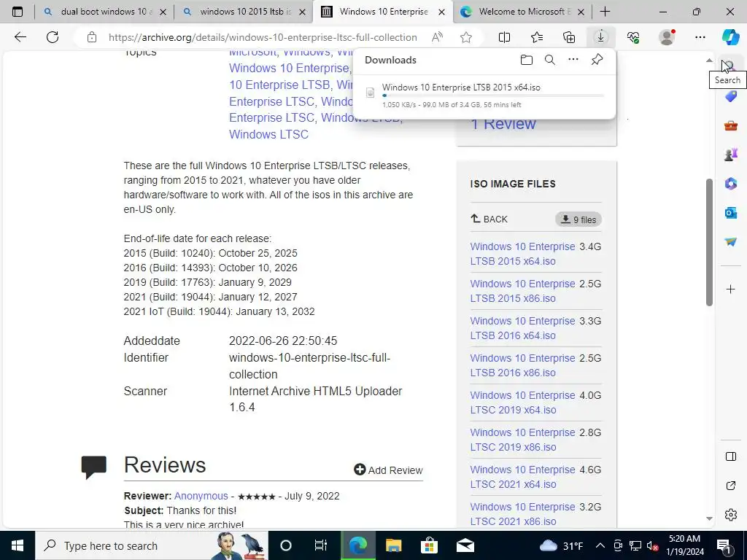747x560 pixels.
Task: Activate Read aloud icon in address bar
Action: coord(437,37)
